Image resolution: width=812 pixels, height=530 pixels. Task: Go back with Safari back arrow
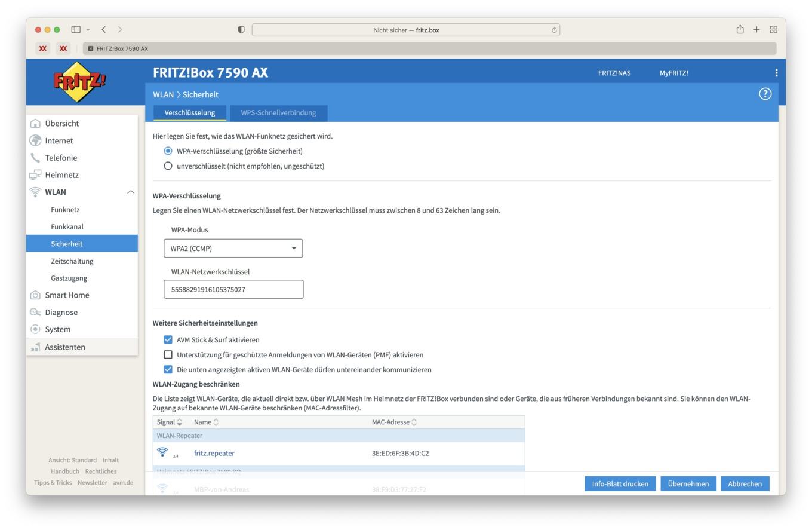pos(104,29)
